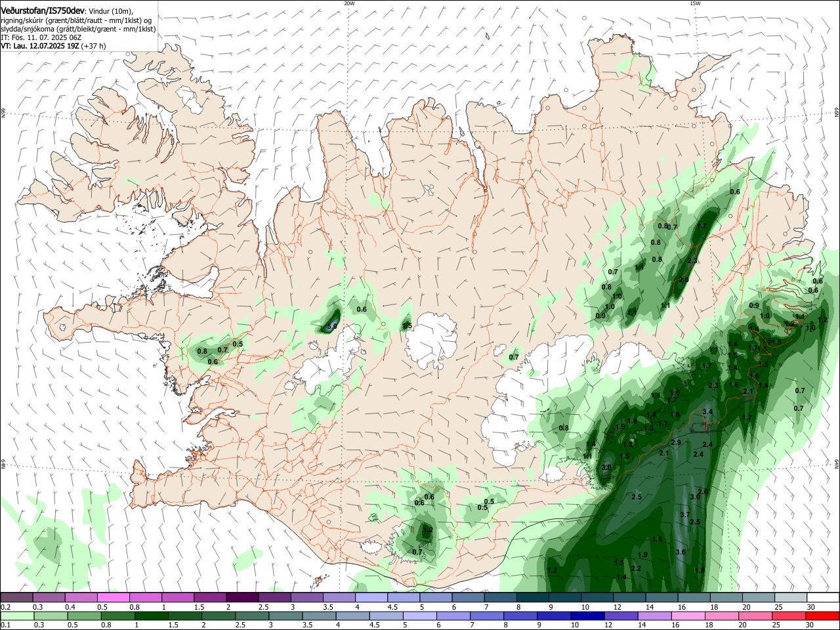840x630 pixels.
Task: Click the '3.4' precipitation value on the map
Action: coord(707,411)
